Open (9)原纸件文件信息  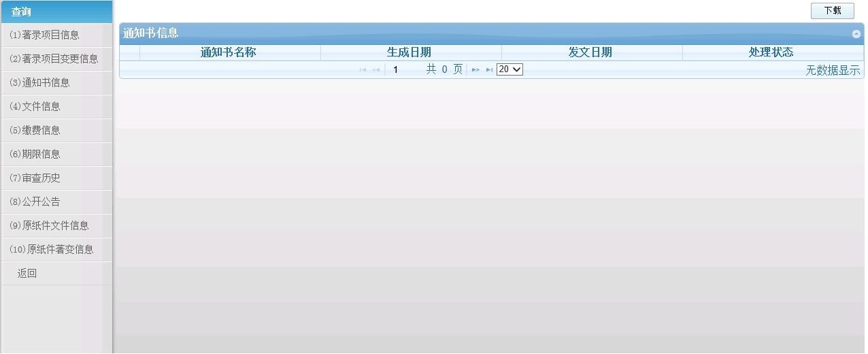pyautogui.click(x=50, y=225)
